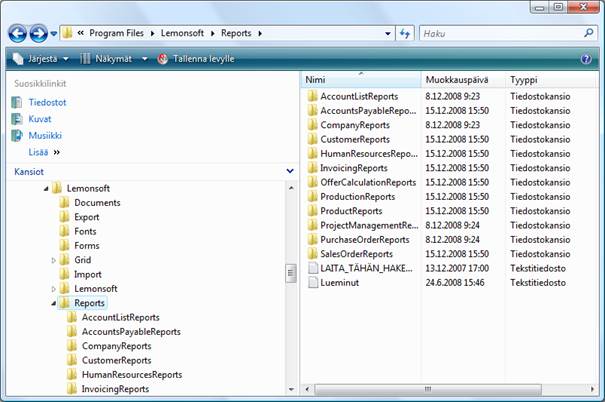Select HumanResourcesReports in folder tree
Screen dimensions: 605x402
132,374
